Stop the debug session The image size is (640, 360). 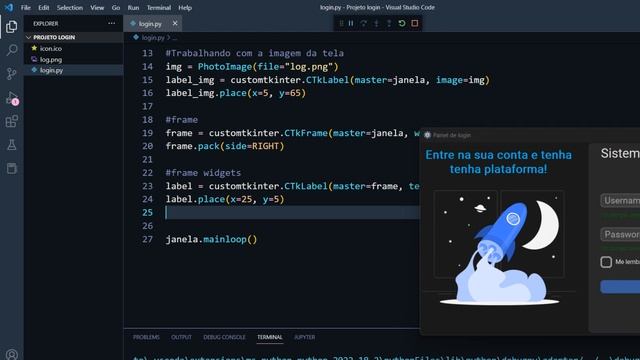tap(415, 23)
